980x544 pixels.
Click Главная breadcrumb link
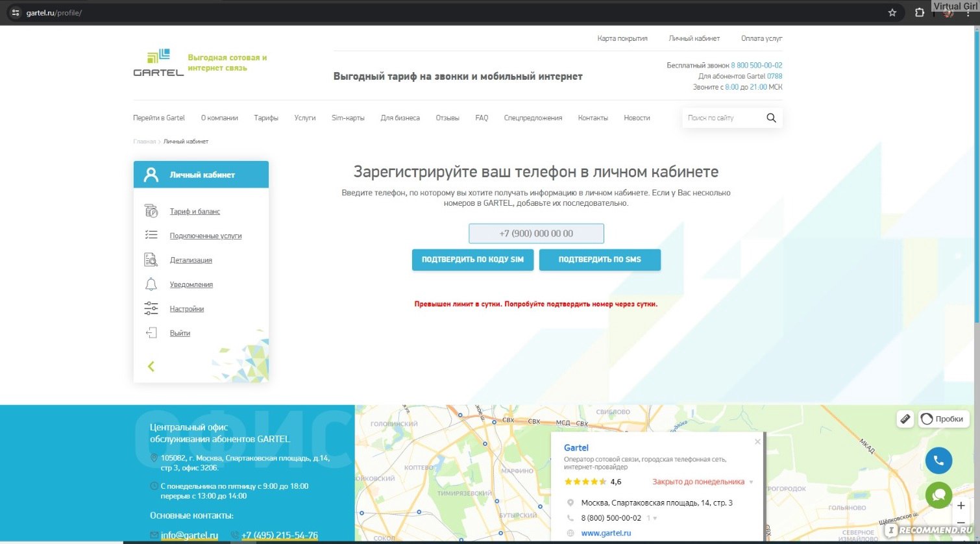coord(144,141)
